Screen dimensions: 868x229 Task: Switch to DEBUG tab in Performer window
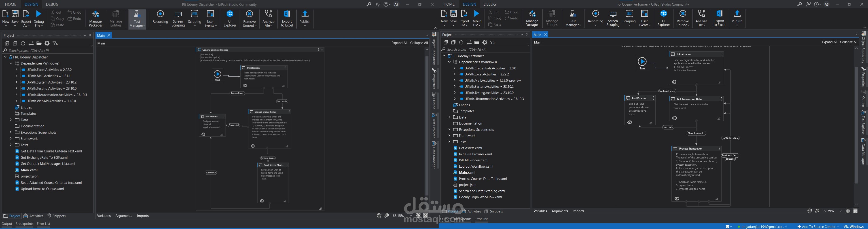(490, 4)
